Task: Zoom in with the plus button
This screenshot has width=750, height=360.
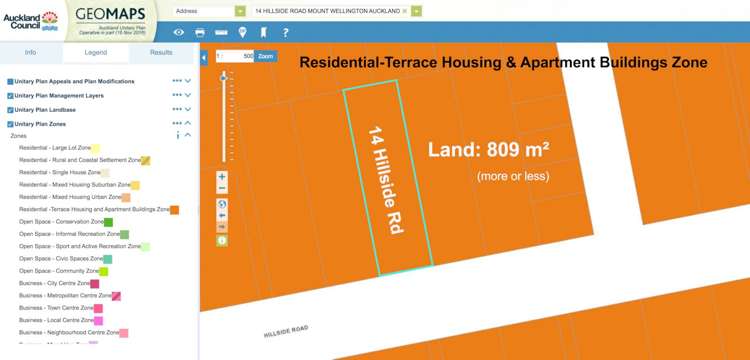Action: click(x=222, y=177)
